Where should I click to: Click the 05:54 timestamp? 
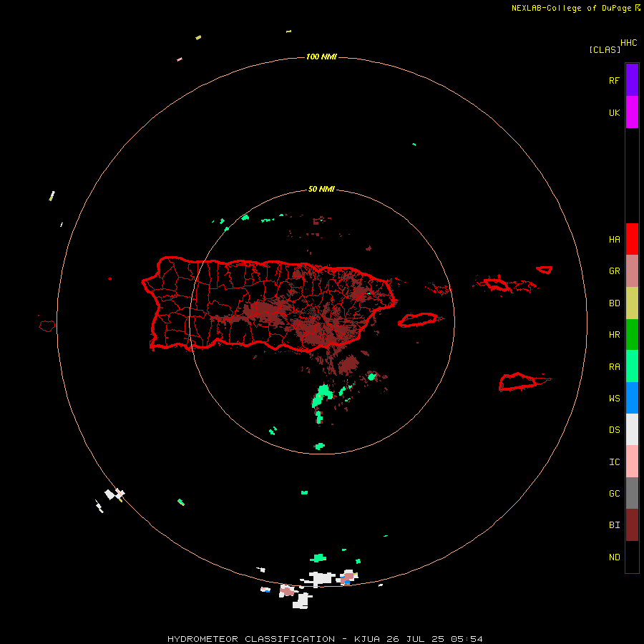(467, 639)
